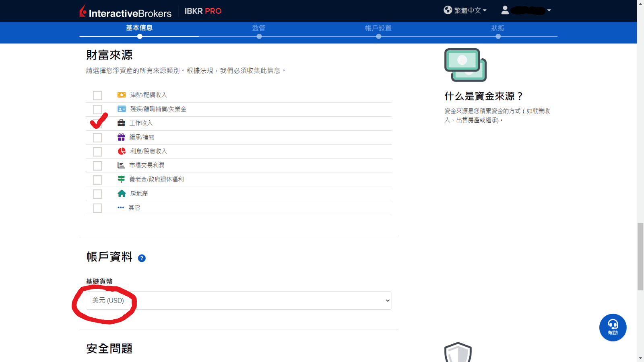Image resolution: width=644 pixels, height=362 pixels.
Task: Open the 帳戶資料 help question mark icon
Action: coord(142,259)
